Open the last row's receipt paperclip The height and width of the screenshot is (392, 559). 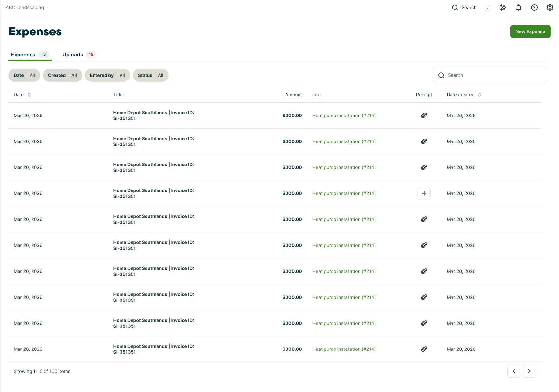[x=424, y=349]
